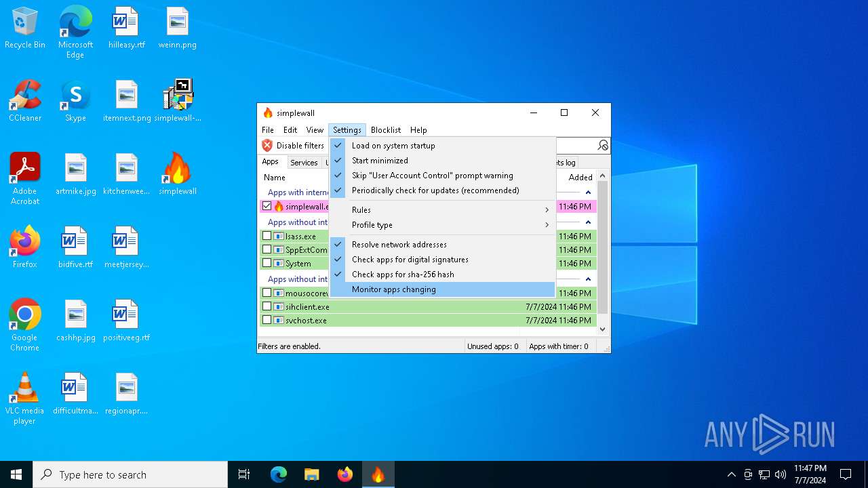Toggle Load on system startup

[442, 146]
